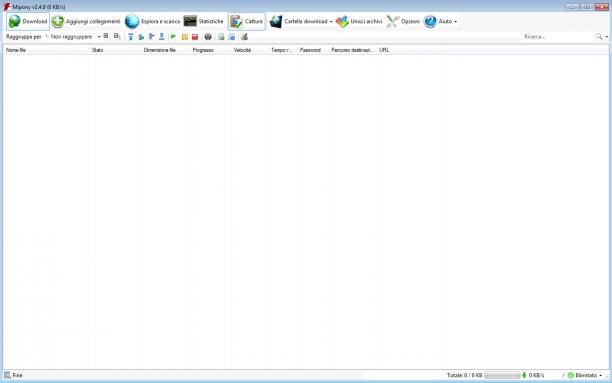Screen dimensions: 612x383
Task: Click the red stop downloads icon
Action: coord(195,37)
